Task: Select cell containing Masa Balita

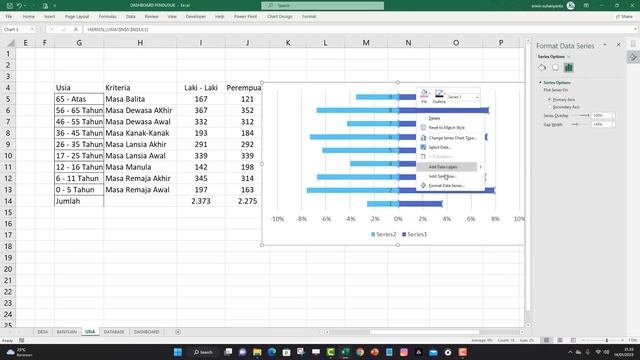Action: (140, 99)
